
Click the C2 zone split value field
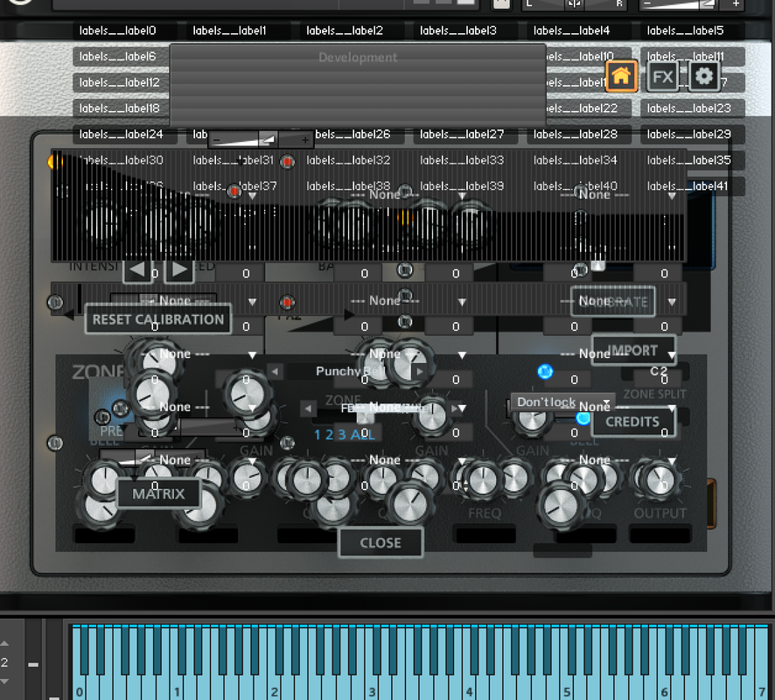pos(655,371)
